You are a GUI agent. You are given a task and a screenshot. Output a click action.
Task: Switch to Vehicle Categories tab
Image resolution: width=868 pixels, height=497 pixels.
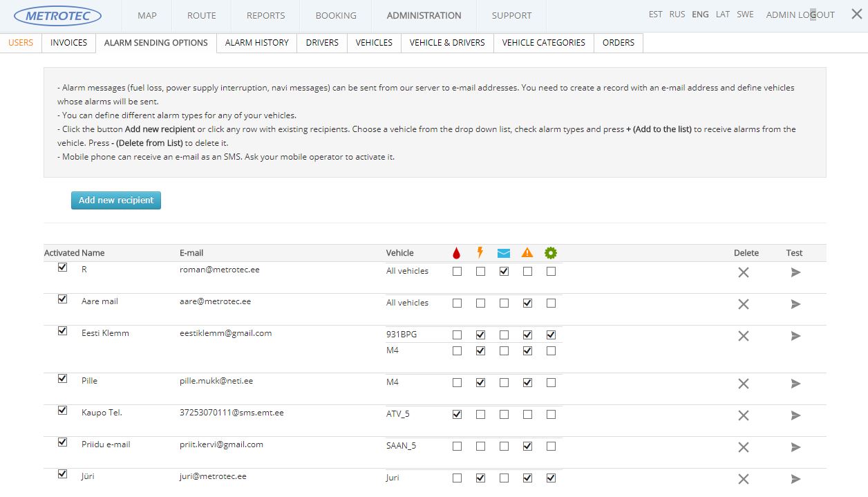tap(543, 43)
